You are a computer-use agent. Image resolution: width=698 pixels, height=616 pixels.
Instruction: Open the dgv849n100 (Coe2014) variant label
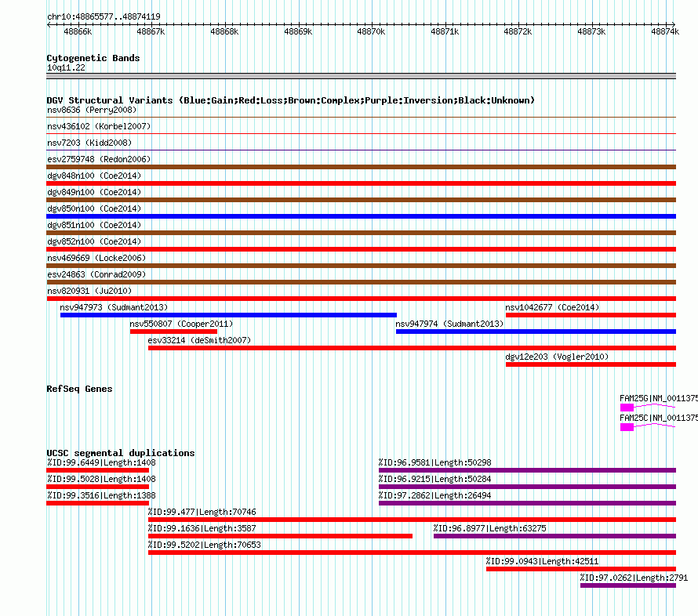click(94, 192)
